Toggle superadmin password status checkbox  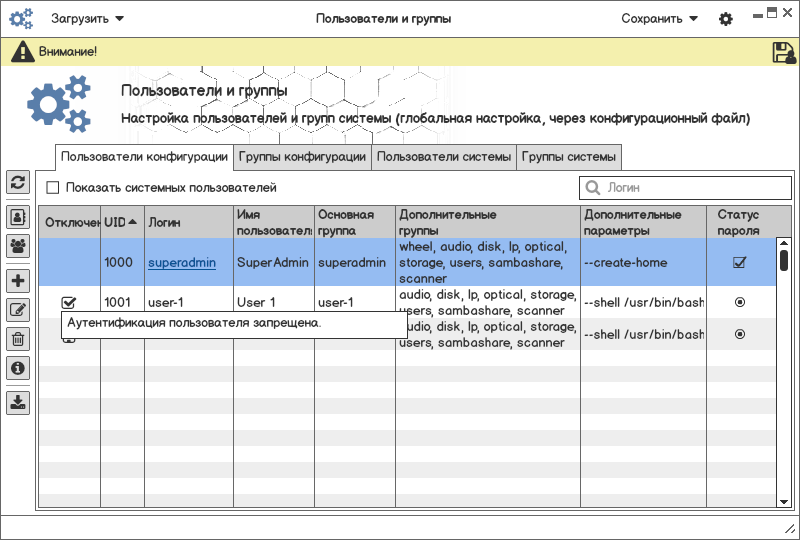[x=740, y=263]
